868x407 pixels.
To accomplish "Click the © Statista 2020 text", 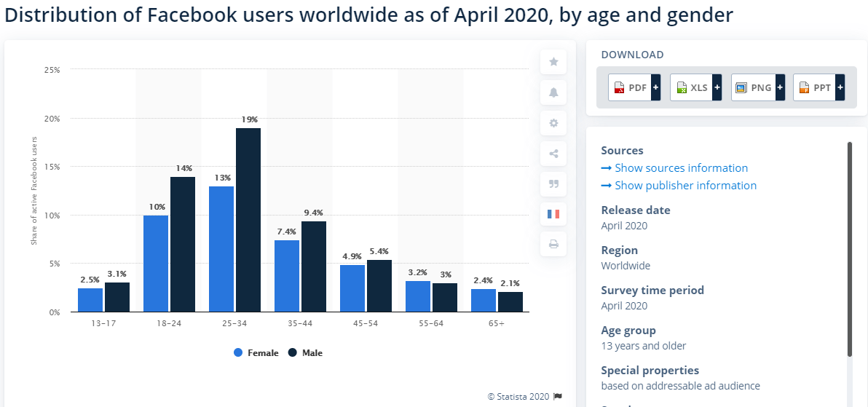I will pyautogui.click(x=518, y=397).
